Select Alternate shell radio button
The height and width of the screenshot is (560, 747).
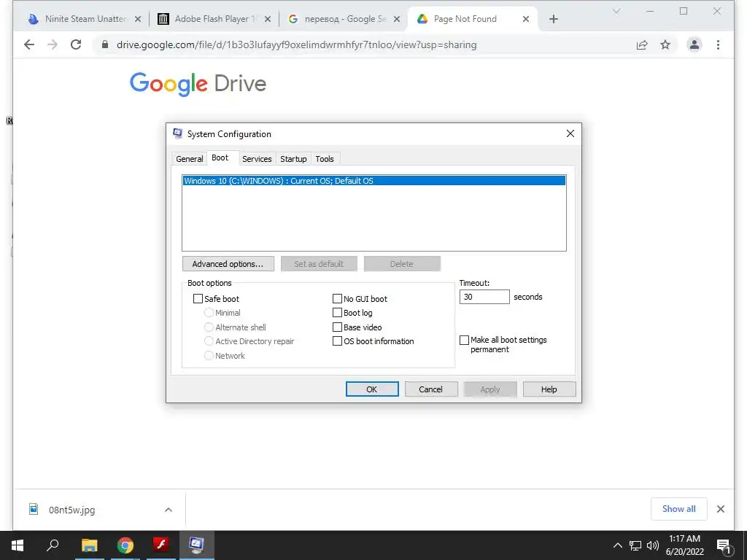tap(209, 327)
